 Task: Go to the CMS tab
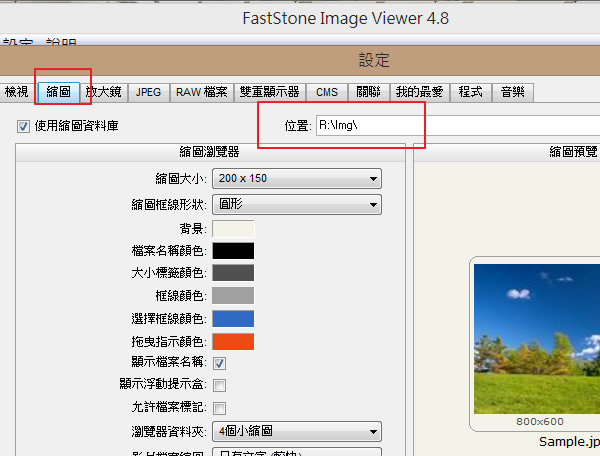[327, 92]
